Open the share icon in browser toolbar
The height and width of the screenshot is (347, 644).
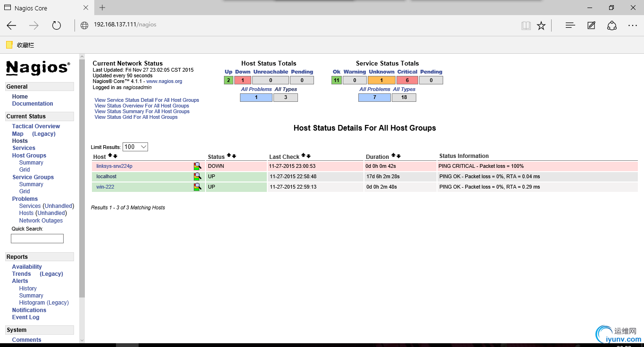tap(612, 25)
